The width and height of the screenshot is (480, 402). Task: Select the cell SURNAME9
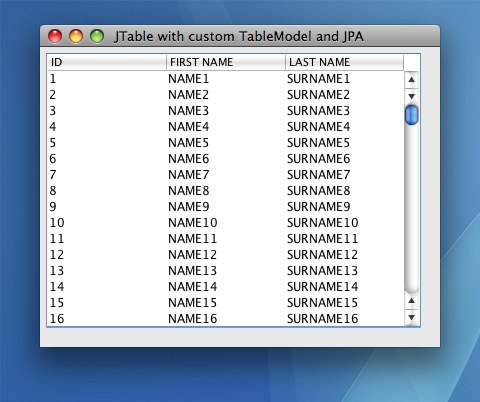[x=345, y=207]
